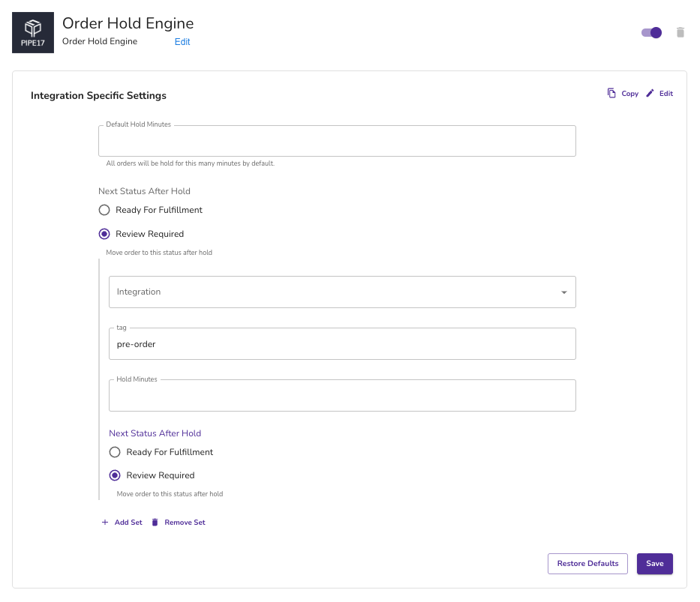The width and height of the screenshot is (700, 602).
Task: Focus the Default Hold Minutes field
Action: tap(337, 141)
